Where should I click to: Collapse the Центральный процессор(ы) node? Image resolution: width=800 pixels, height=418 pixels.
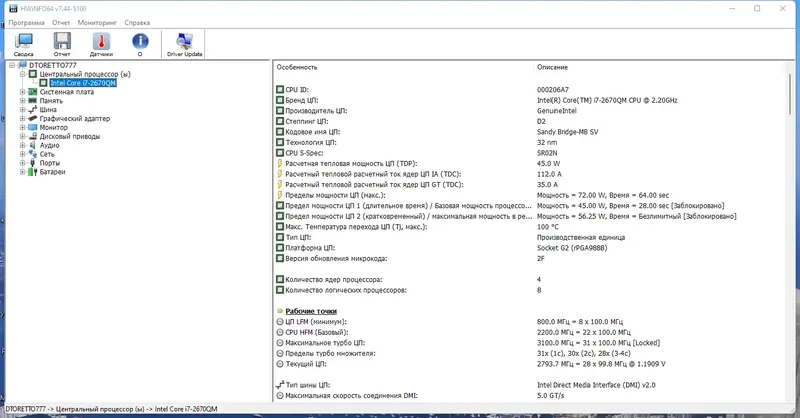tap(22, 74)
